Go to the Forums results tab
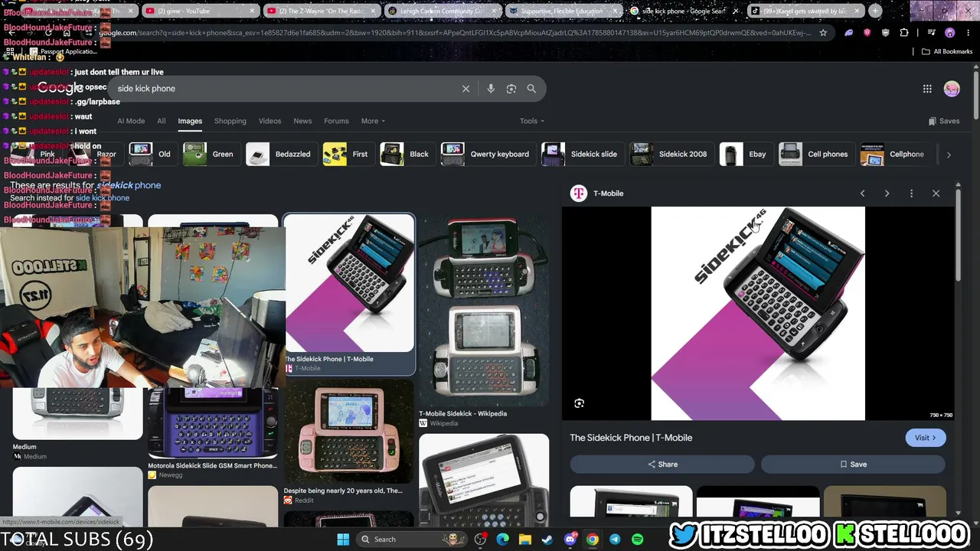Image resolution: width=980 pixels, height=551 pixels. (x=336, y=121)
